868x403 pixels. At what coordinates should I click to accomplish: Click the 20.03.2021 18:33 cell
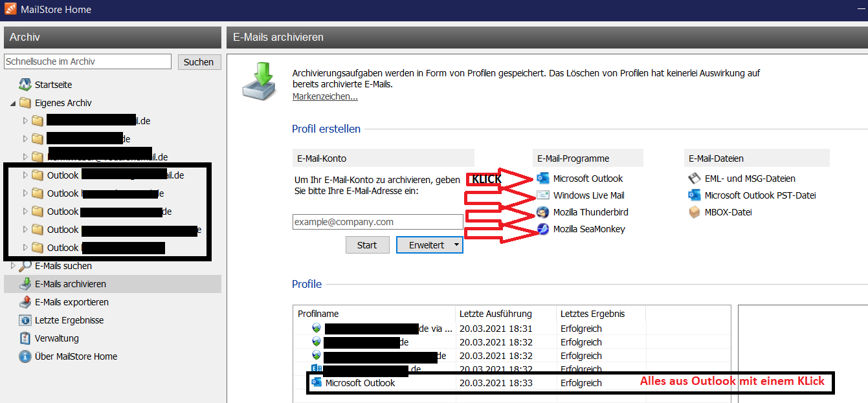(x=496, y=383)
